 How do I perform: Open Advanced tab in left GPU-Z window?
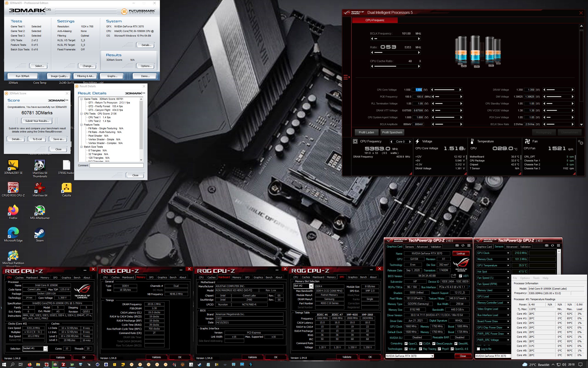(x=422, y=247)
